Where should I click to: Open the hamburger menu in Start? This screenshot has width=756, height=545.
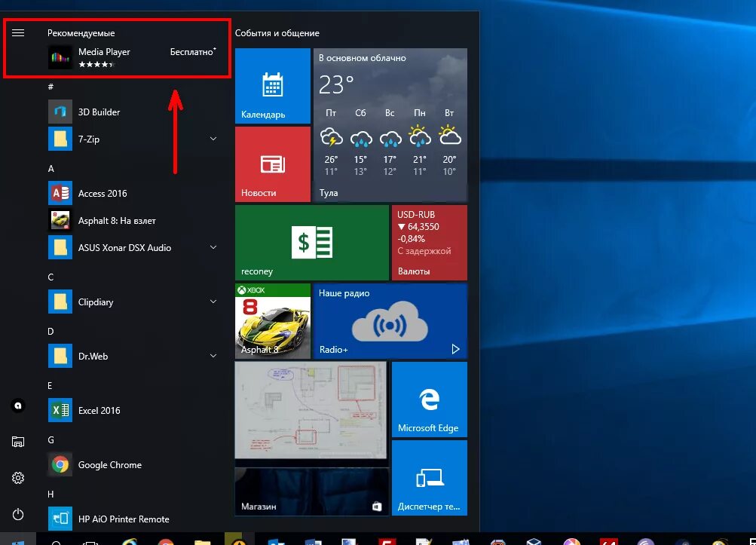pyautogui.click(x=18, y=33)
